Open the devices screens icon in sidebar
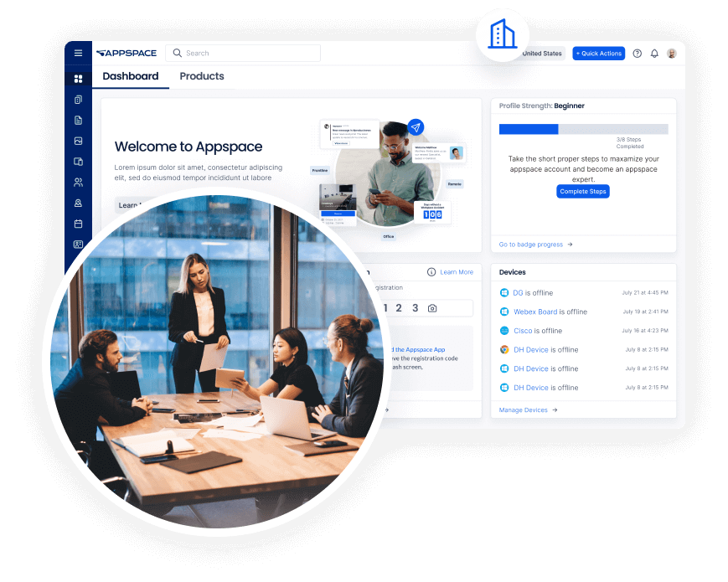 (78, 162)
